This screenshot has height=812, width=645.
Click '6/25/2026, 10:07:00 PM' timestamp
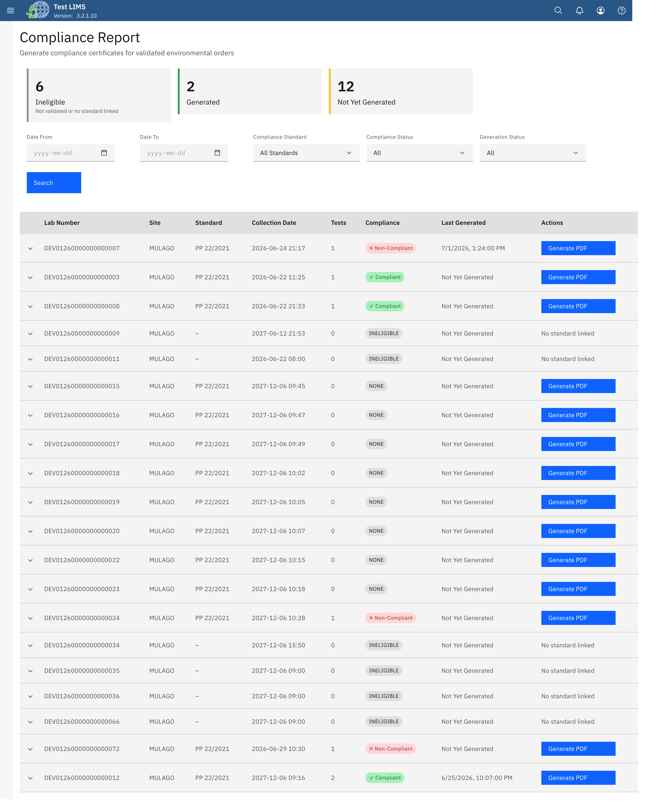pos(477,778)
